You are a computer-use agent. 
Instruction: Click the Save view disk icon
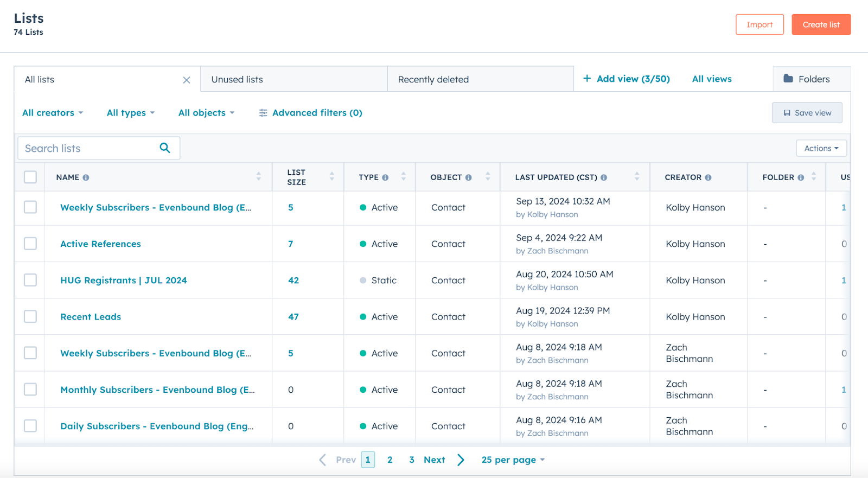(787, 113)
